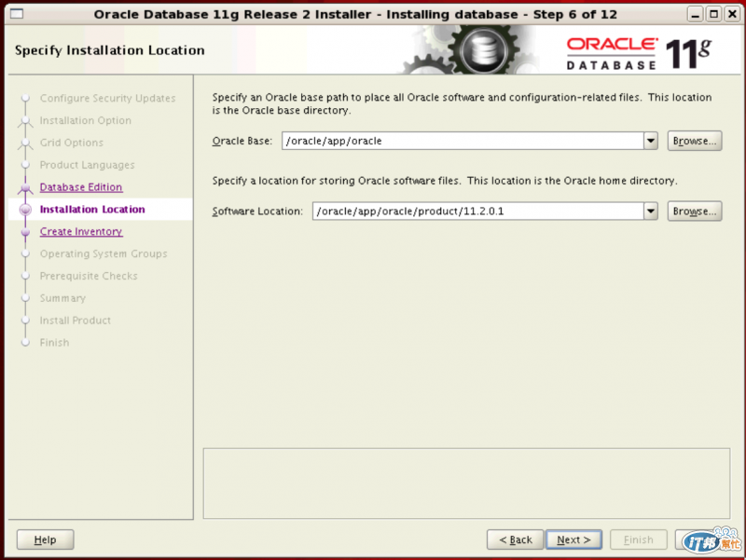
Task: Click the Finish step label in sidebar
Action: coord(54,343)
